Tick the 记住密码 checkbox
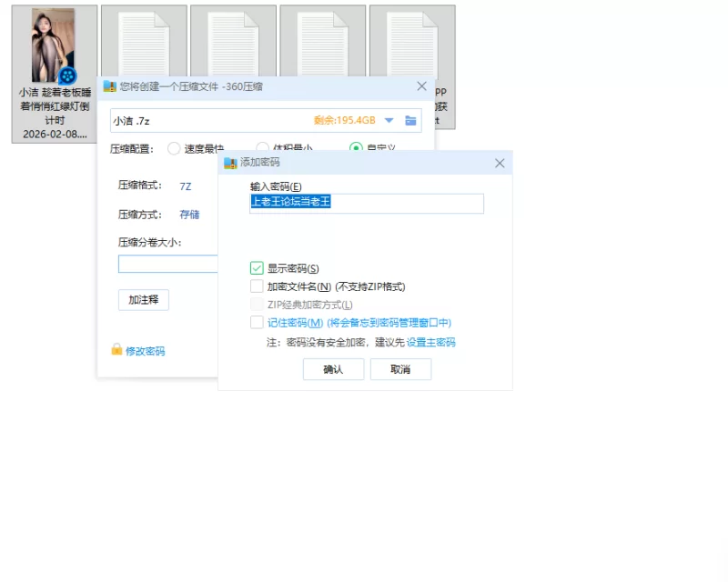728x582 pixels. click(257, 322)
